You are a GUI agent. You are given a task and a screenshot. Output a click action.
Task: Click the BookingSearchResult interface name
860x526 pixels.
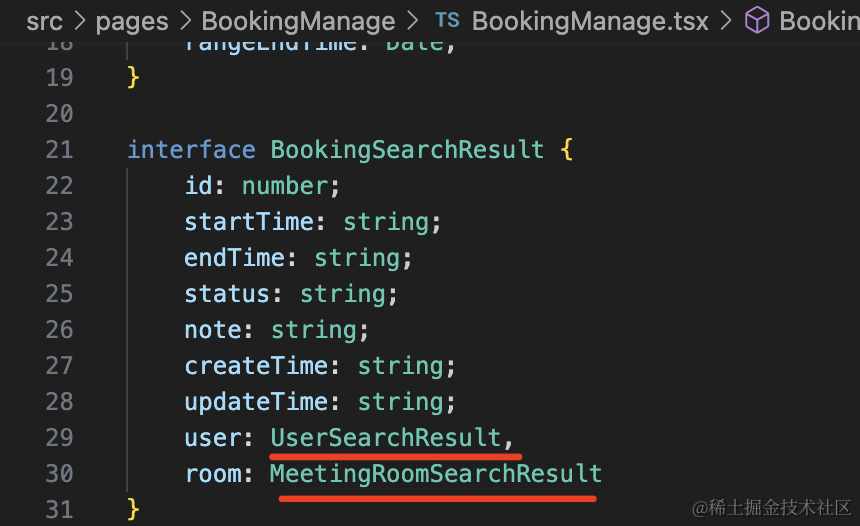click(x=407, y=150)
